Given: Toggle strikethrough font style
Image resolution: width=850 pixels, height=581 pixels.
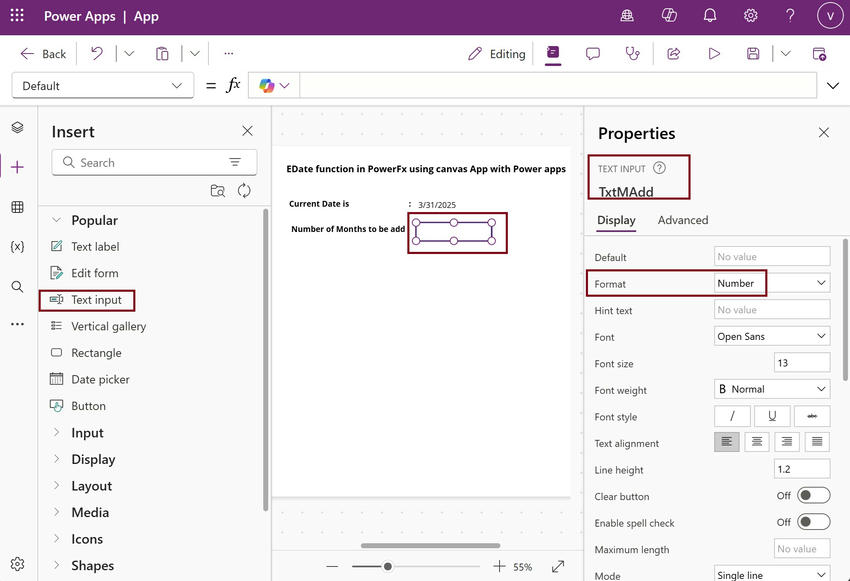Looking at the screenshot, I should (x=812, y=416).
